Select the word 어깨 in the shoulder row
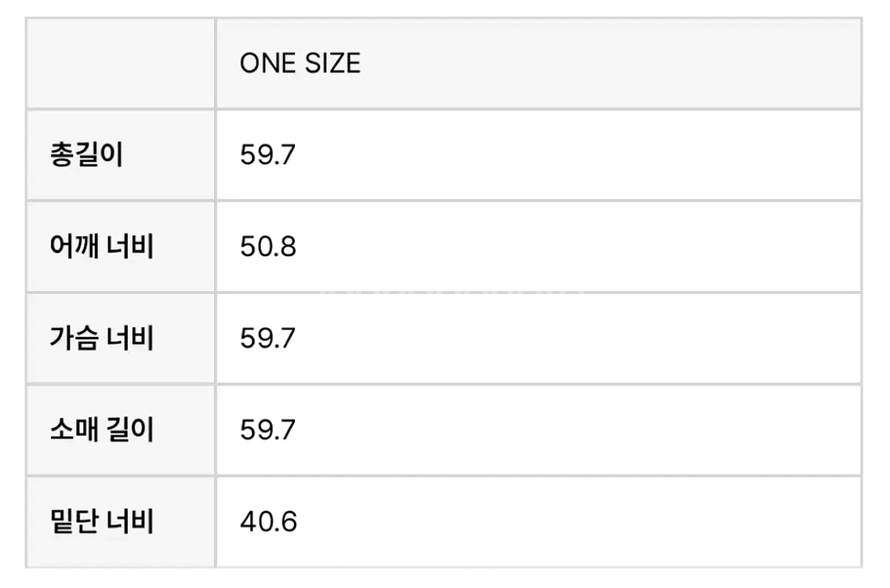 click(74, 246)
